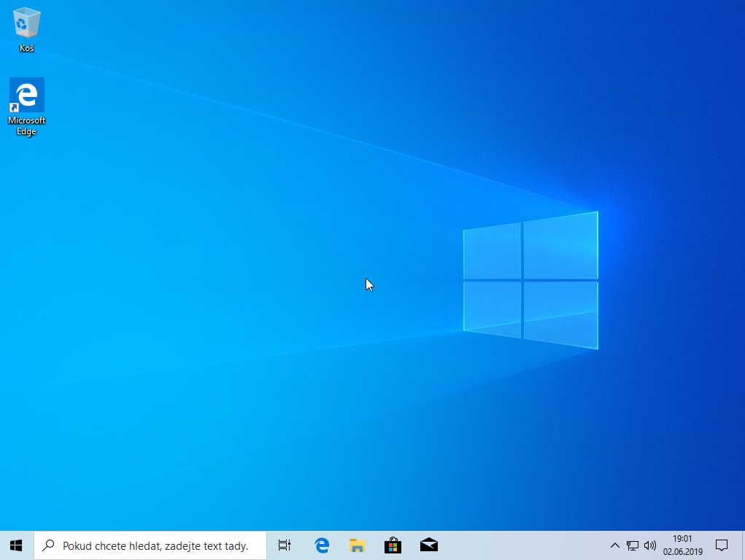The height and width of the screenshot is (560, 745).
Task: Open Microsoft Store from the taskbar
Action: tap(393, 545)
